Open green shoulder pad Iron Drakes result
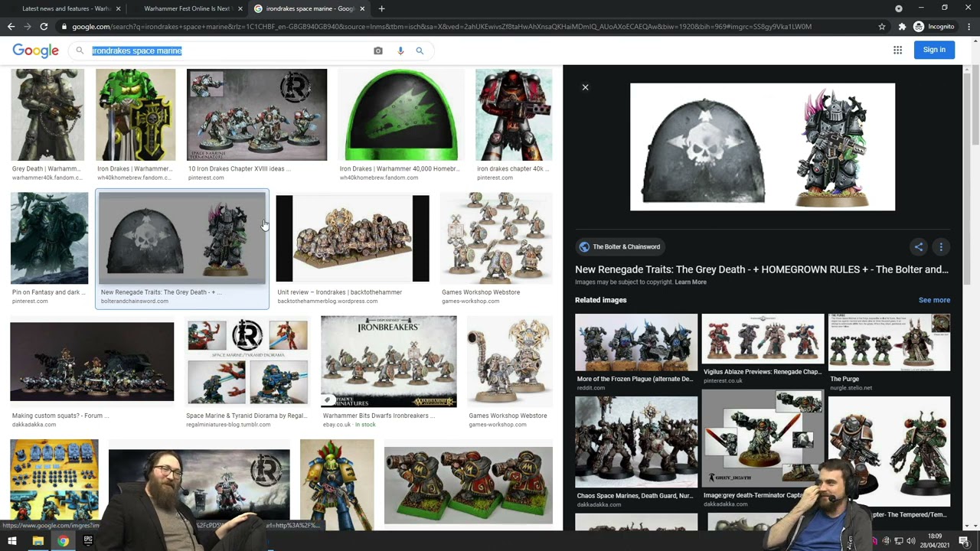This screenshot has height=551, width=980. point(400,115)
